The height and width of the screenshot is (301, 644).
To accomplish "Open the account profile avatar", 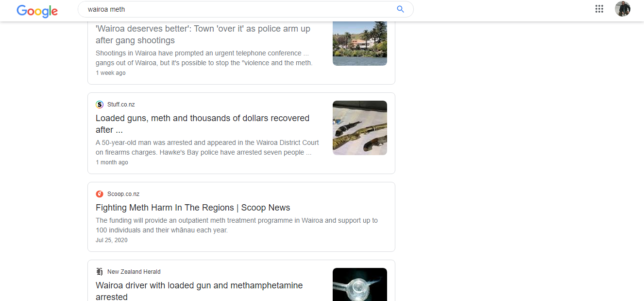I will pos(622,9).
